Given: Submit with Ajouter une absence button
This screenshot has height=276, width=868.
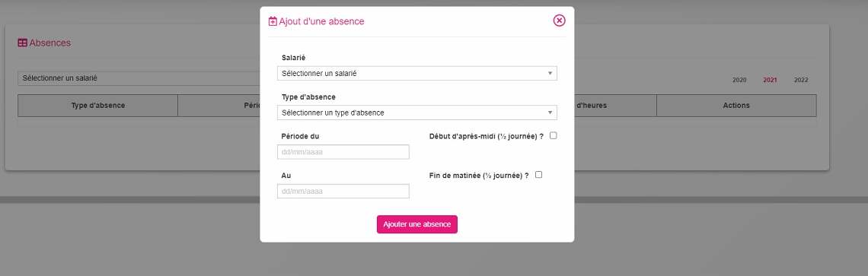Looking at the screenshot, I should pyautogui.click(x=416, y=224).
